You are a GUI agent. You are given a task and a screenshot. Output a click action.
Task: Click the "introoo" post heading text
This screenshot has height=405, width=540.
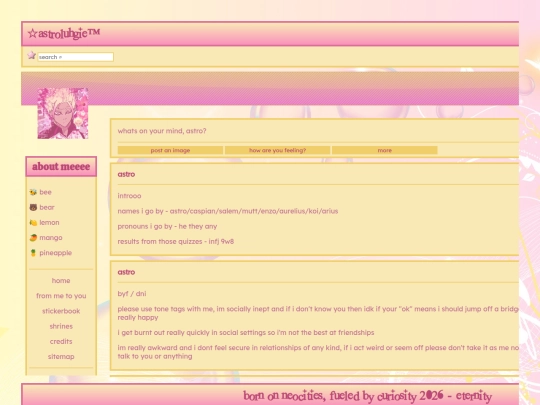coord(129,196)
